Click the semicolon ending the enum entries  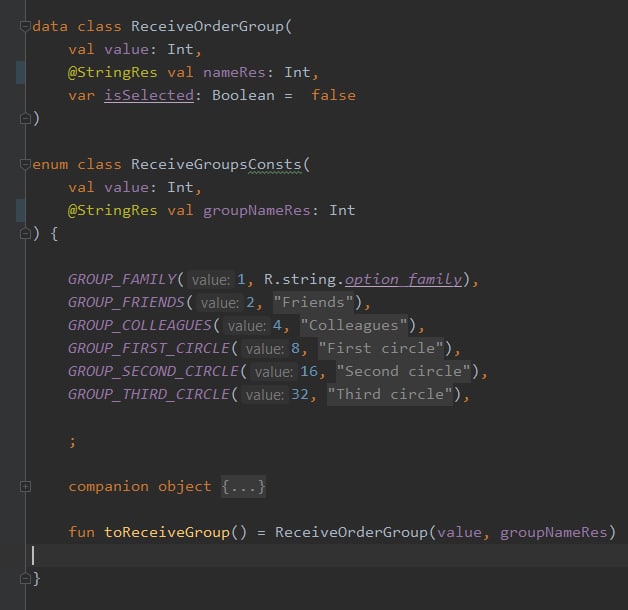72,441
